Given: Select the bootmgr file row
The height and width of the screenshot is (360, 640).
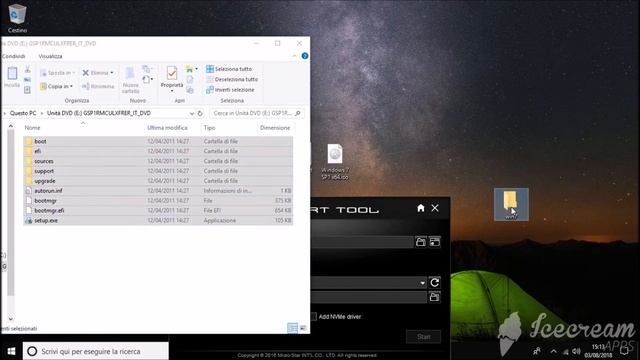Looking at the screenshot, I should pyautogui.click(x=158, y=200).
